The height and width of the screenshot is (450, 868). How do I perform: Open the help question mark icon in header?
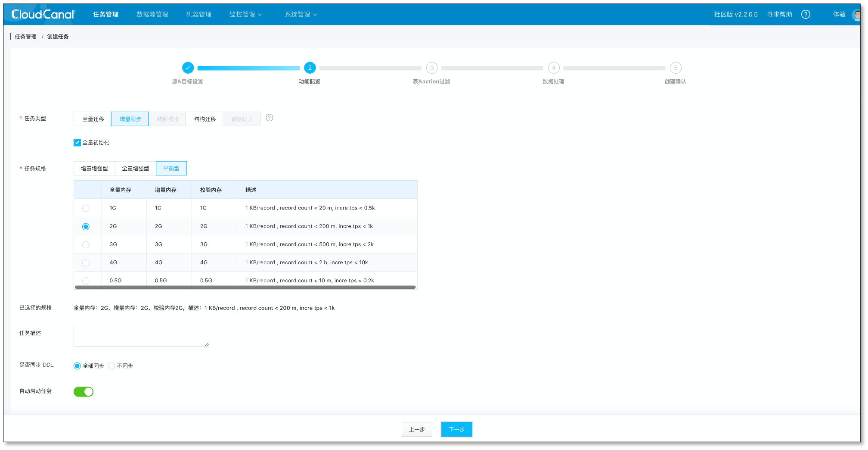click(x=806, y=15)
